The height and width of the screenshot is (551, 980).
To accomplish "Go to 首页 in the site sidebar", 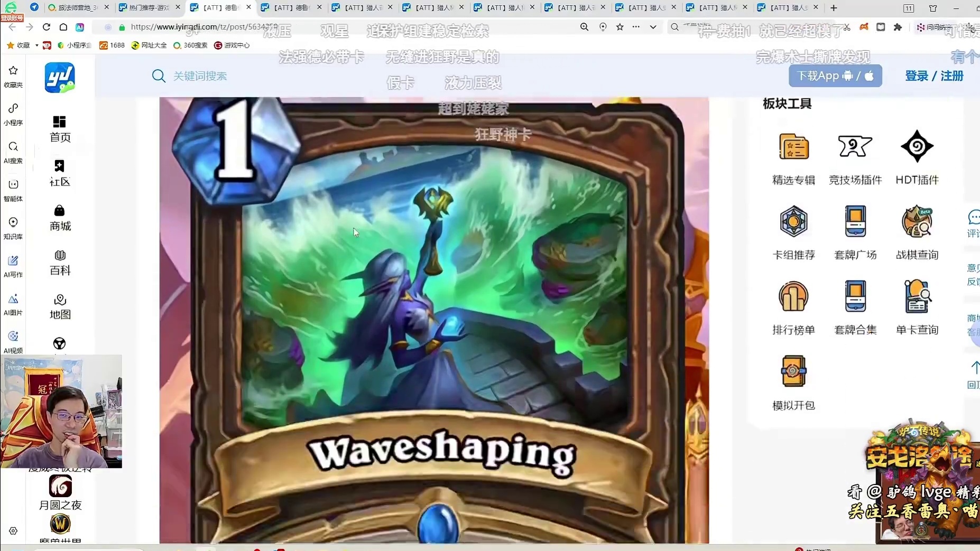I will [60, 129].
